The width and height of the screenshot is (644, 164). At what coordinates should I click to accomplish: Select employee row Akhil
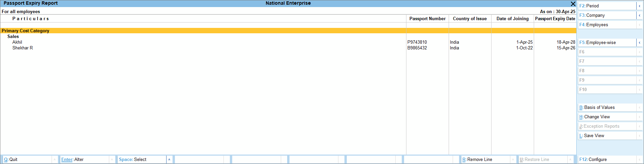coord(17,42)
